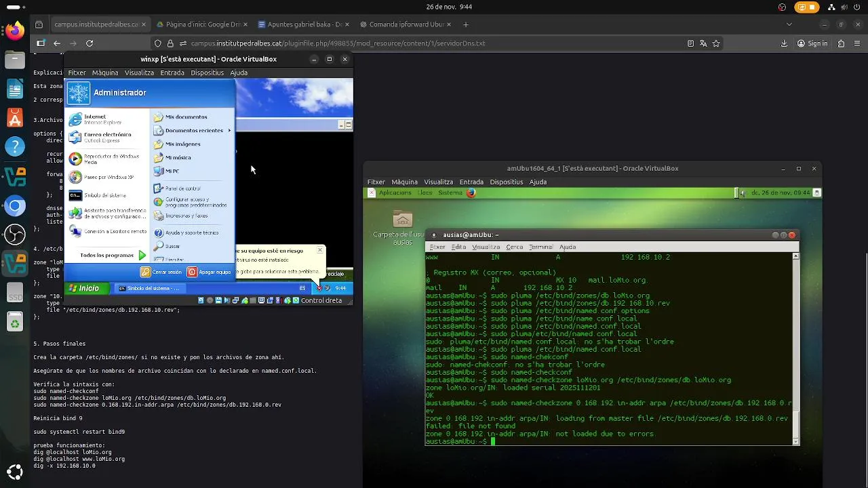Viewport: 868px width, 488px height.
Task: Open Màquina menu in winxp VirtualBox
Action: pyautogui.click(x=105, y=73)
